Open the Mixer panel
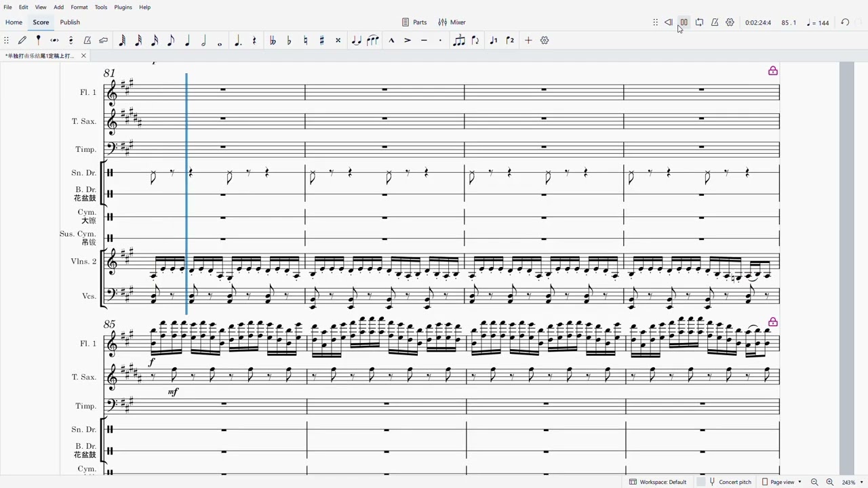This screenshot has width=868, height=488. 452,22
